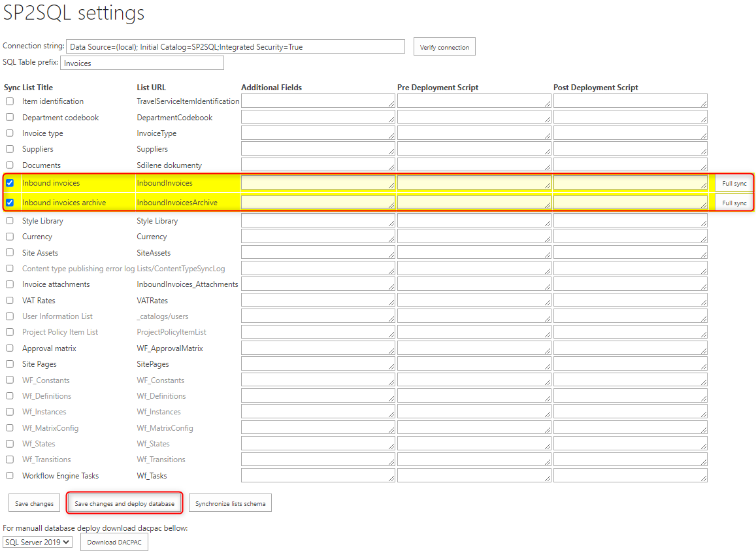Uncheck the Inbound invoices sync checkbox
This screenshot has width=756, height=553.
tap(10, 183)
